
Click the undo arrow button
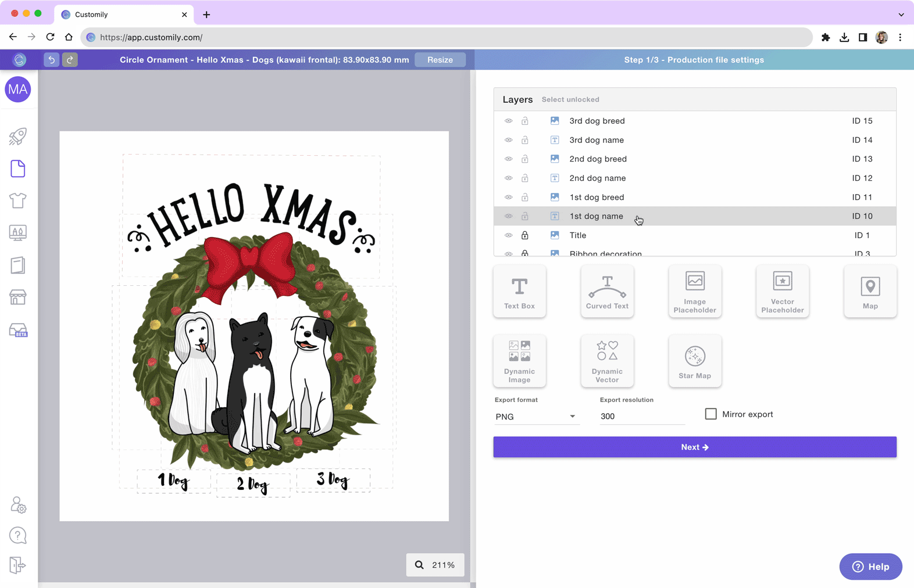click(51, 60)
